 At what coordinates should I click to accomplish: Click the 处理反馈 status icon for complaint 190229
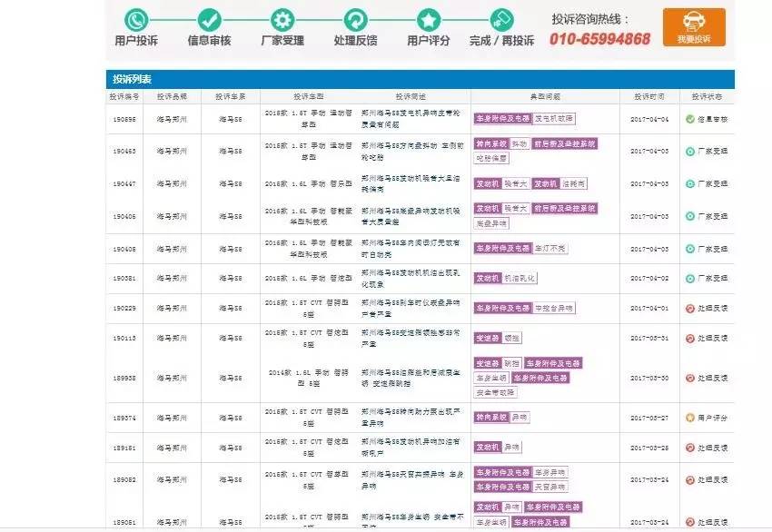coord(690,309)
